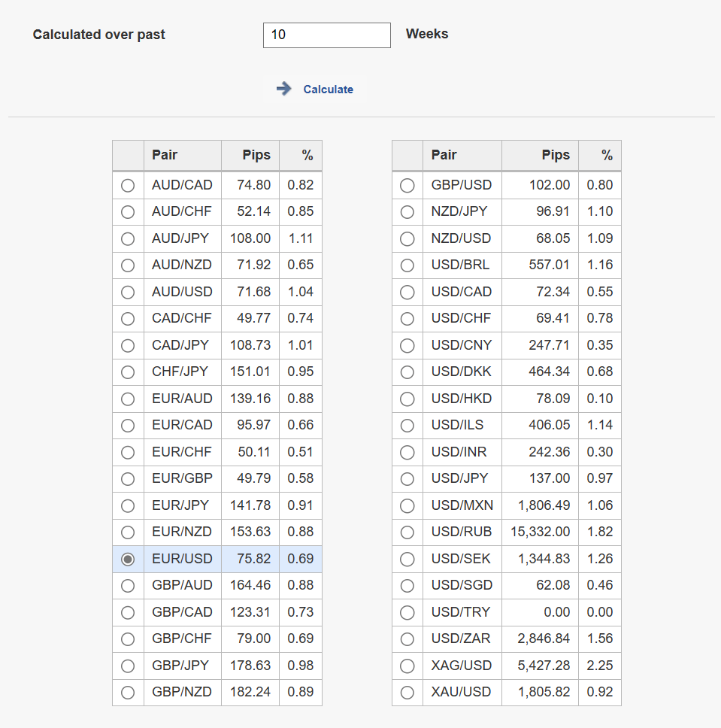Click the arrow icon beside Calculate
Viewport: 721px width, 728px height.
(x=283, y=89)
